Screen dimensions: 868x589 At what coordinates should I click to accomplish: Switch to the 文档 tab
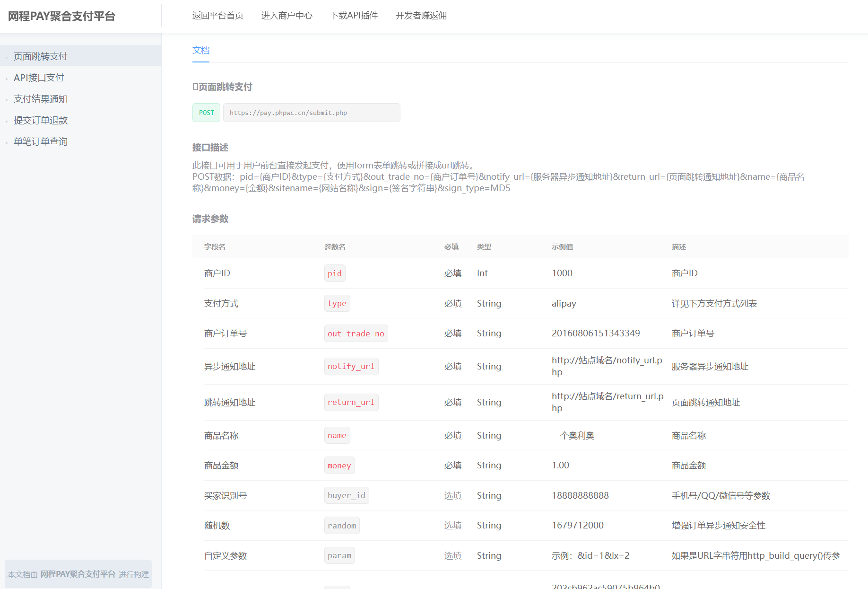(x=201, y=51)
